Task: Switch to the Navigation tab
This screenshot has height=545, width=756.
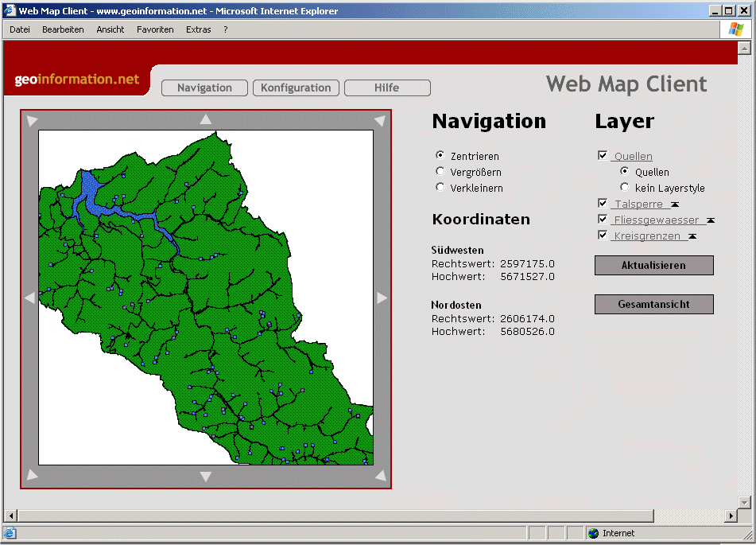Action: point(204,88)
